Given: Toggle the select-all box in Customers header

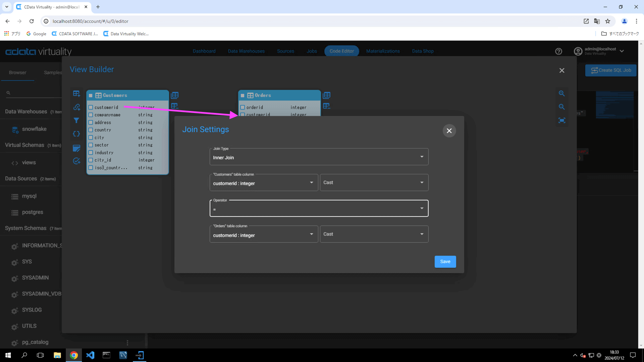Looking at the screenshot, I should [91, 96].
